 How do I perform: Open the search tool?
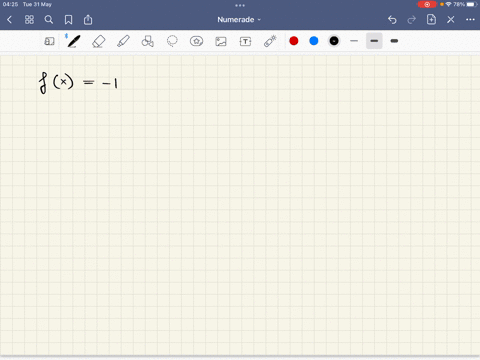coord(49,20)
